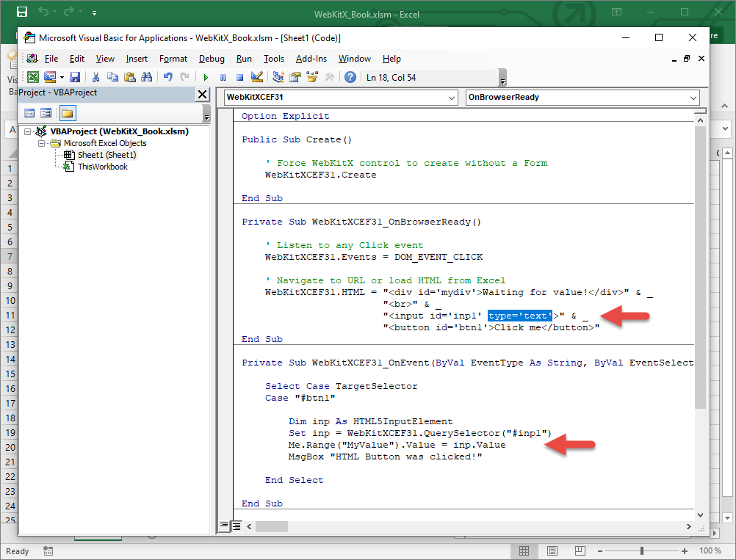
Task: Open Find with the binoculars icon
Action: coord(146,77)
